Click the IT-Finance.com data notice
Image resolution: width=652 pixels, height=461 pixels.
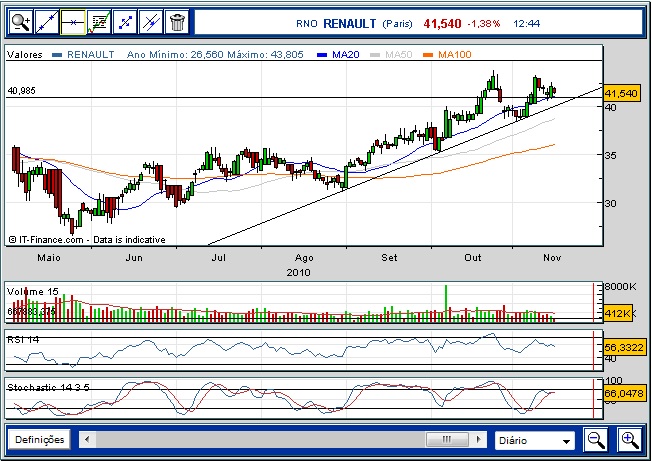click(87, 240)
